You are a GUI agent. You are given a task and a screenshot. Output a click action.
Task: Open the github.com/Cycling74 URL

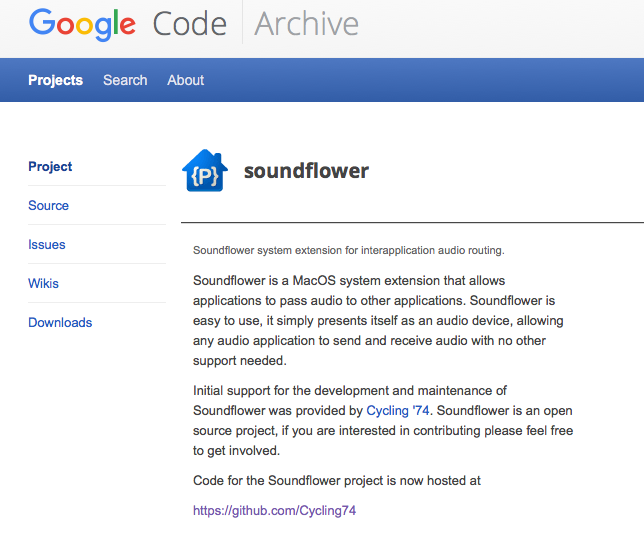click(274, 510)
